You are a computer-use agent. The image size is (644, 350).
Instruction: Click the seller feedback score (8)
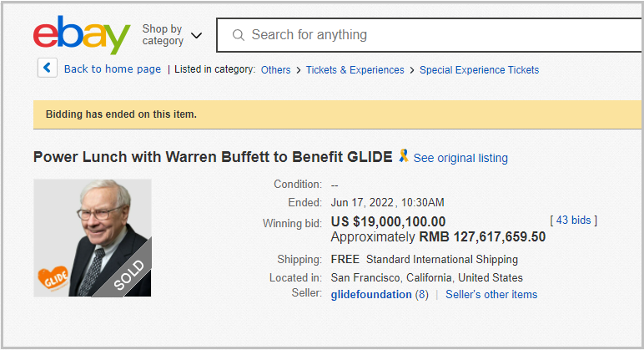[422, 295]
